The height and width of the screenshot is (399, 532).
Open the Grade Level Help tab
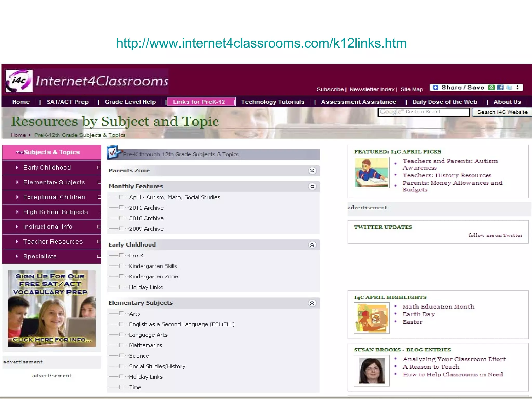tap(130, 102)
